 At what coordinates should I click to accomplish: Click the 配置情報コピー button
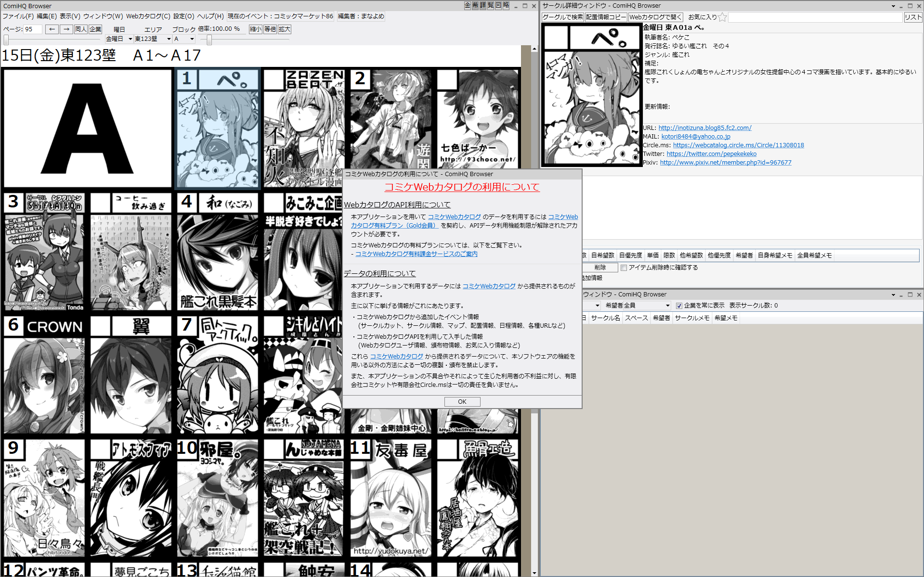tap(606, 17)
